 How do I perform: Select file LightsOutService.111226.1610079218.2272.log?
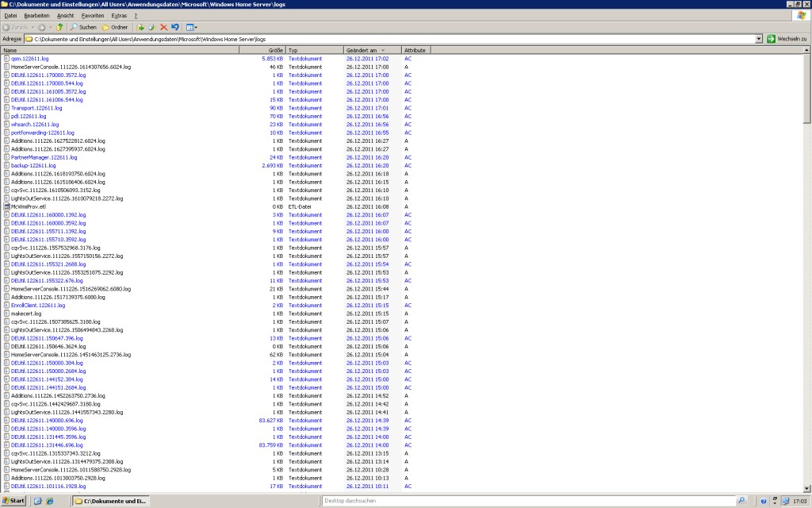67,198
